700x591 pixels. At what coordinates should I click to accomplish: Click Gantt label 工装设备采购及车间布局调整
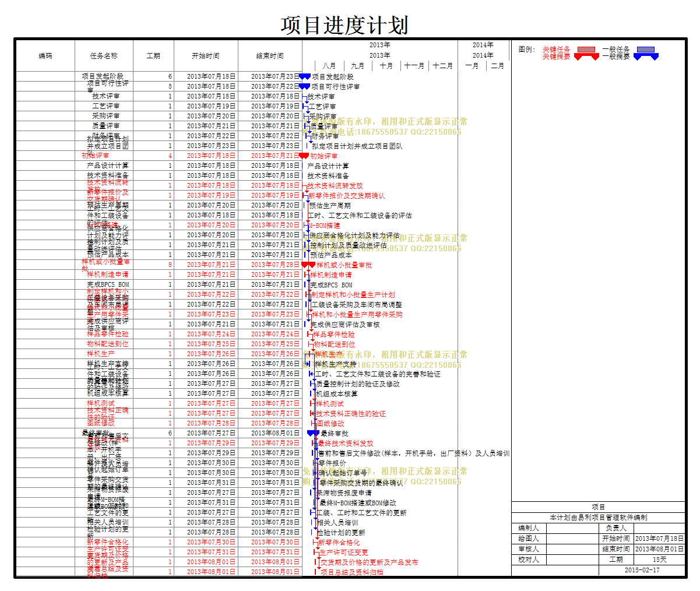[x=357, y=305]
